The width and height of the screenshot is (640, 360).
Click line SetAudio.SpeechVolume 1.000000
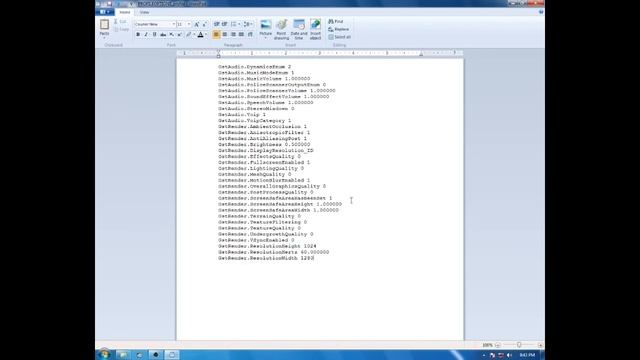point(266,102)
